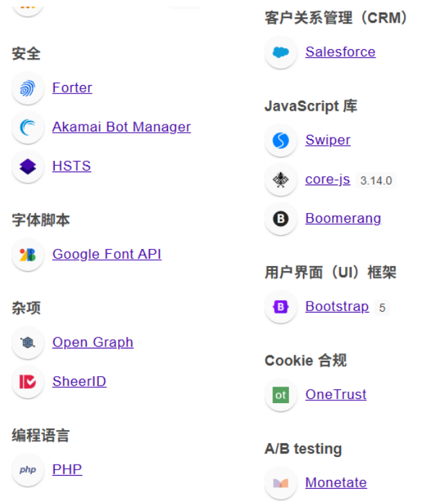Click the php logo icon
The image size is (433, 504).
(28, 470)
